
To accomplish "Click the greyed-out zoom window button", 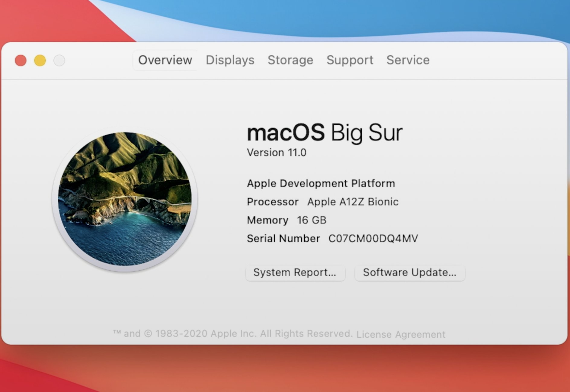I will tap(59, 60).
